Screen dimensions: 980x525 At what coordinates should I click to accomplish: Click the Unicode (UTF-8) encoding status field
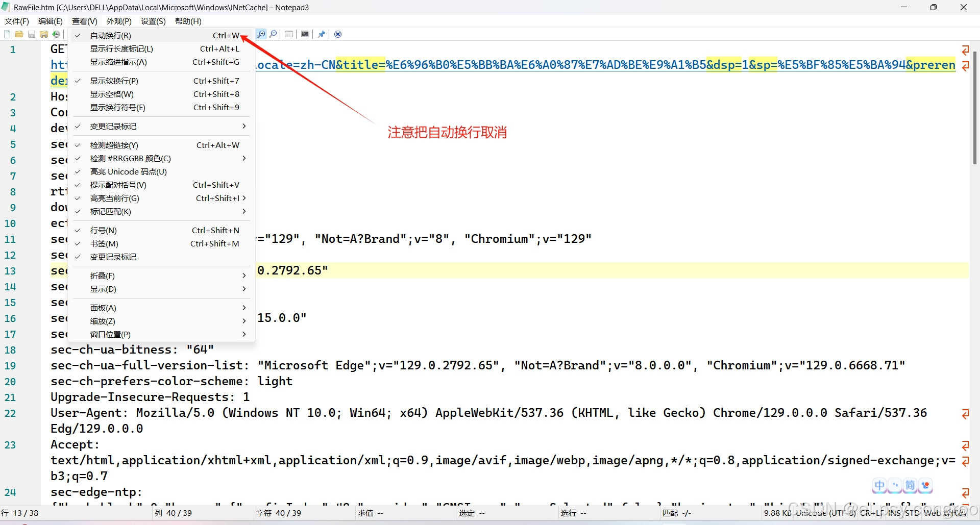(x=826, y=513)
